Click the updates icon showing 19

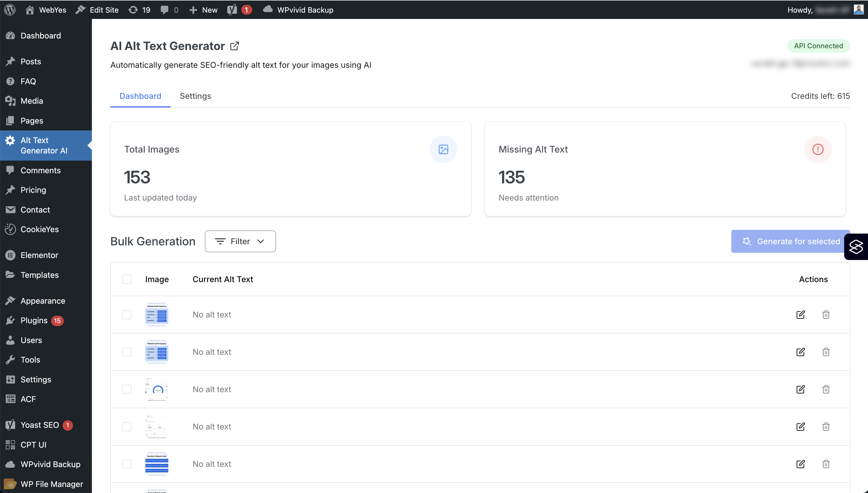point(139,10)
